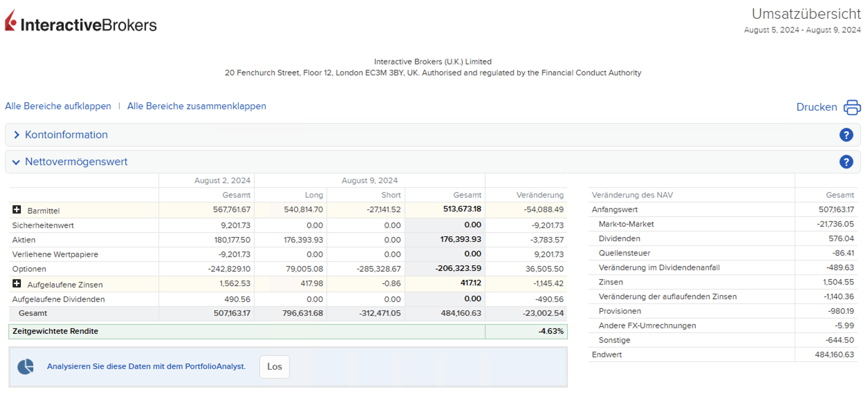
Task: Click the Kontoinformation section title
Action: coord(66,135)
